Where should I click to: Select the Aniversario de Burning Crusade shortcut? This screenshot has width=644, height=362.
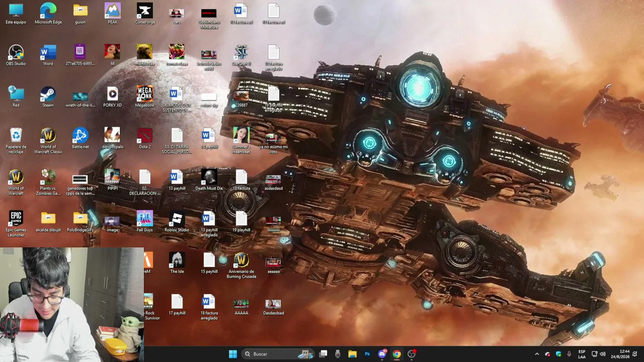click(x=241, y=265)
